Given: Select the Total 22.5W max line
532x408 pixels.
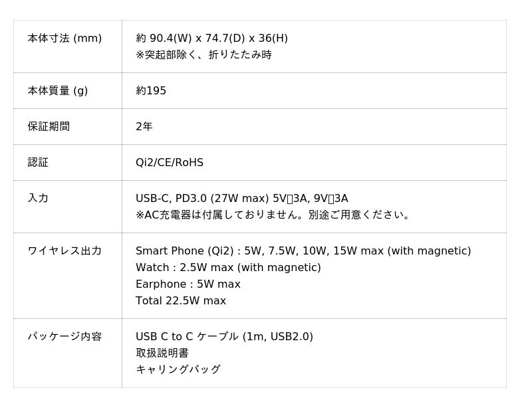Looking at the screenshot, I should pos(181,301).
